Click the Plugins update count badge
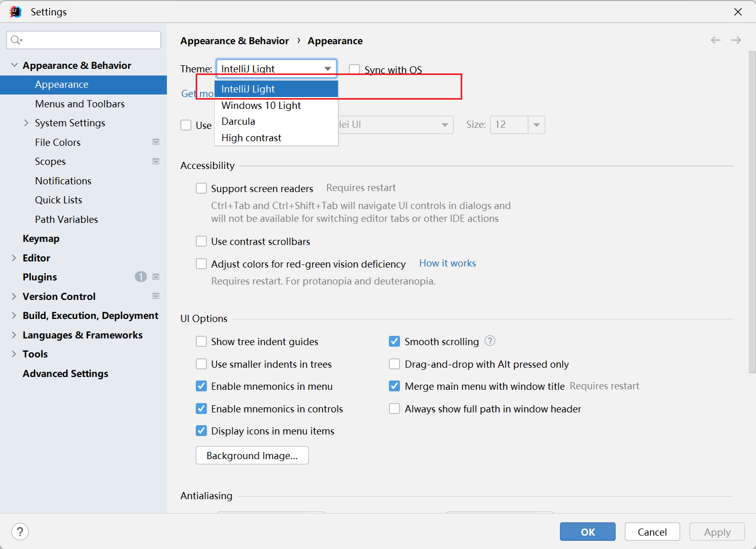 click(x=141, y=277)
